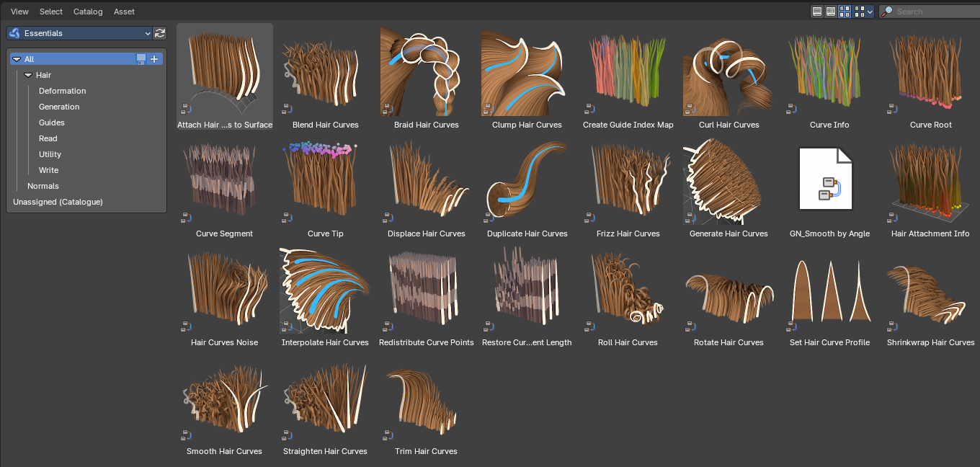The image size is (980, 467).
Task: Add a new catalog with the plus icon
Action: (154, 59)
